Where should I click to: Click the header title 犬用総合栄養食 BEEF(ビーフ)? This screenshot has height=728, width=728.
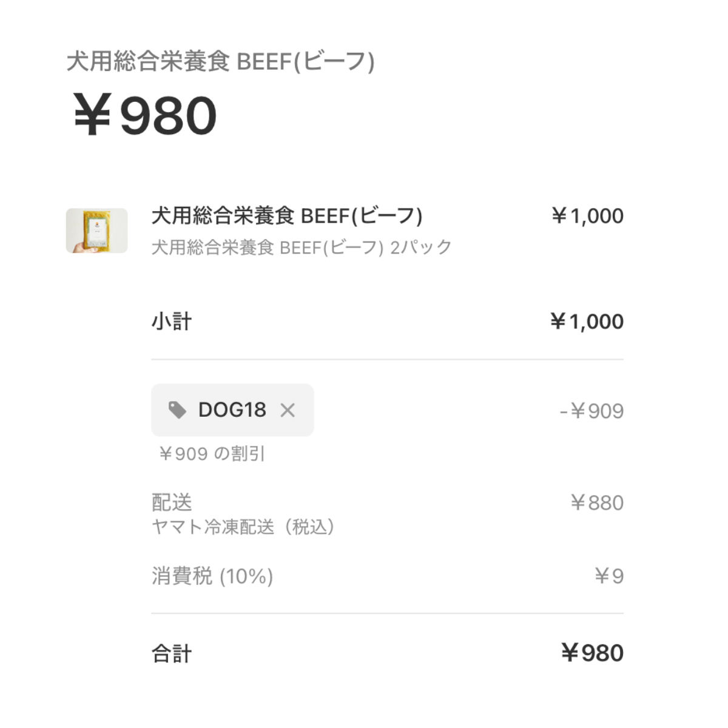220,62
